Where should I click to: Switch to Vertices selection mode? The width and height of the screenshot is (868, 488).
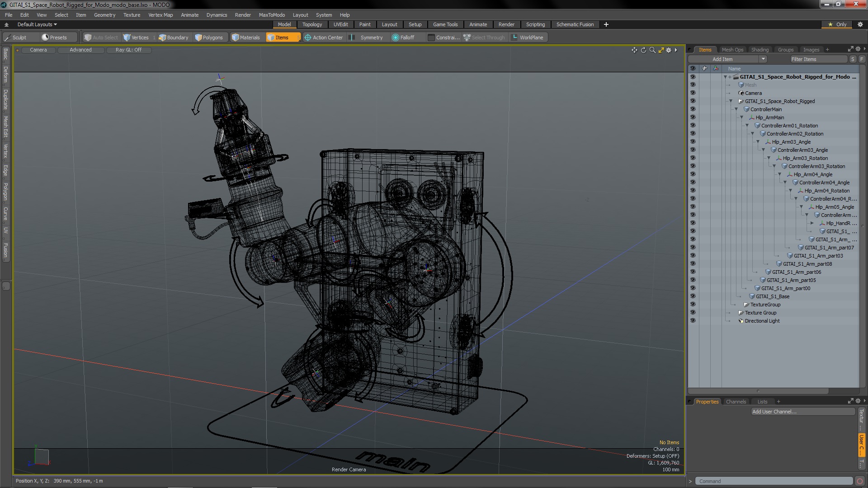tap(136, 38)
